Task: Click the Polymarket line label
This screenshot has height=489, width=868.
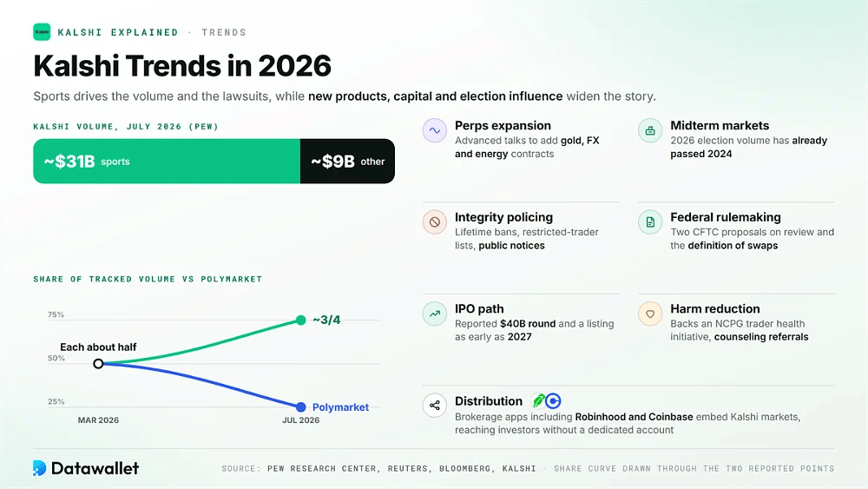Action: [340, 407]
